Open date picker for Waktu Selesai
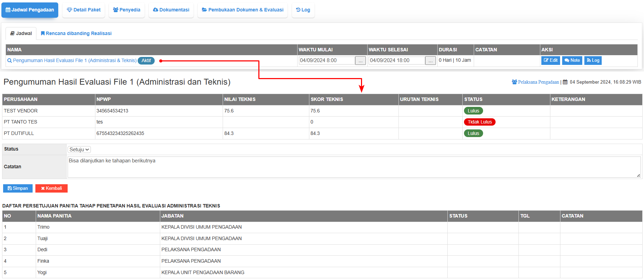Screen dimensions: 644x280 (x=430, y=61)
